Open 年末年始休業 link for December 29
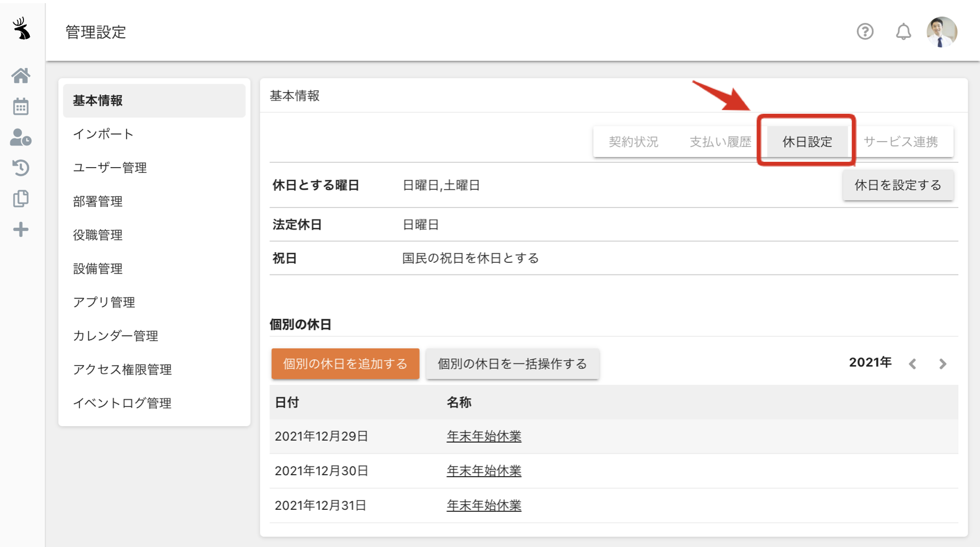Image resolution: width=980 pixels, height=547 pixels. click(x=484, y=436)
